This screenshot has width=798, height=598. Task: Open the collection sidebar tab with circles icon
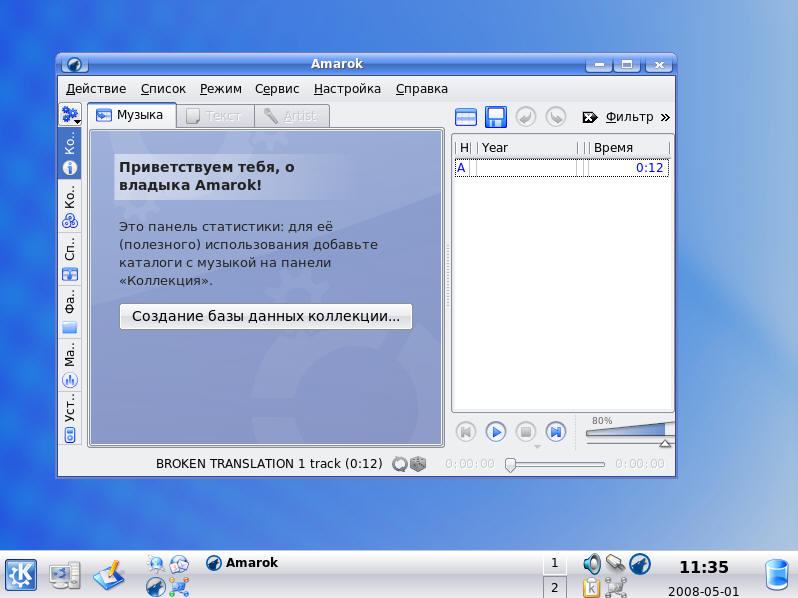point(70,206)
